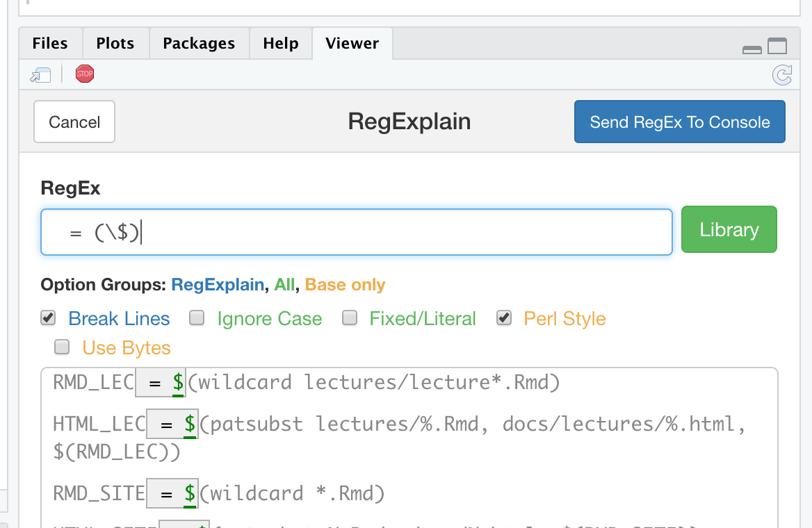Toggle the Break Lines checkbox
This screenshot has width=812, height=528.
point(48,318)
